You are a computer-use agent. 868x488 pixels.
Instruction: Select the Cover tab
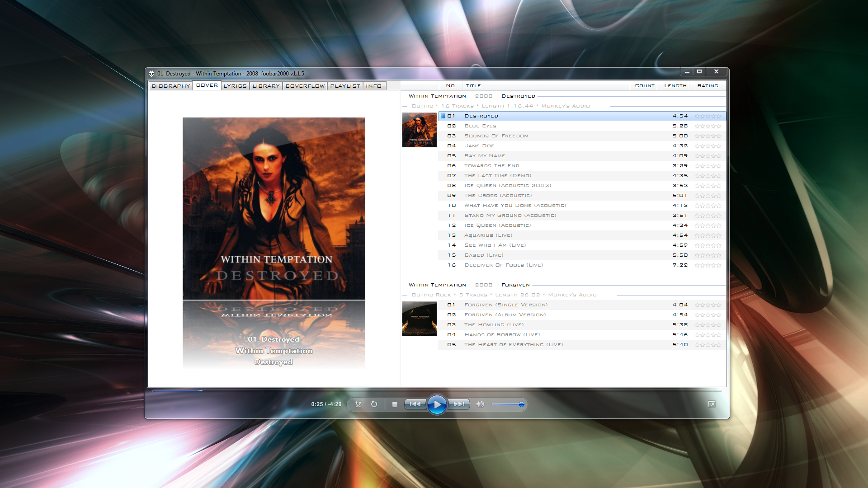(x=207, y=85)
